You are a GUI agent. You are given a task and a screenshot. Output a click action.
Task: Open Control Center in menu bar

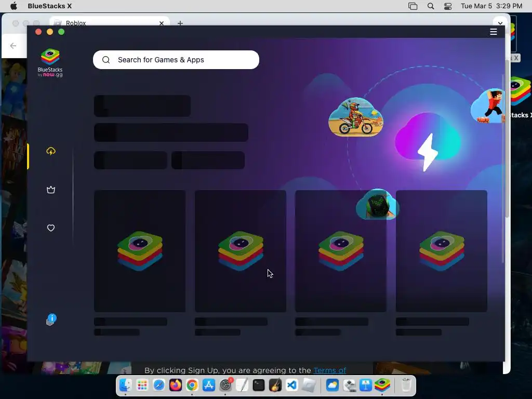(448, 6)
